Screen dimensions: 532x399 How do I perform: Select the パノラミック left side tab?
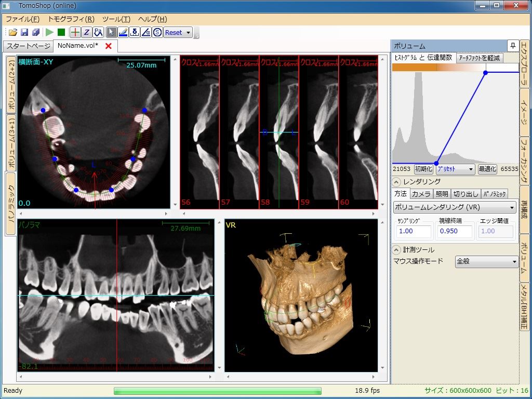pos(11,204)
